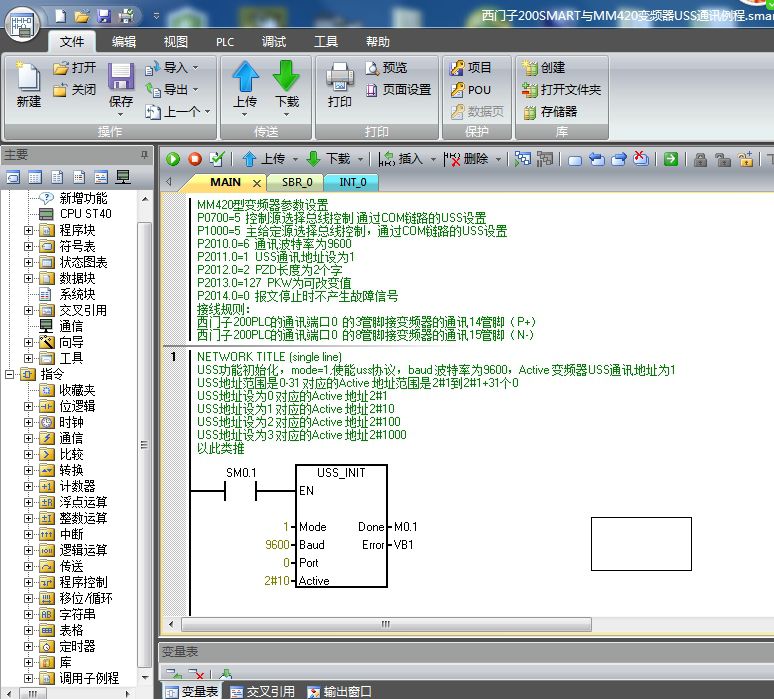Image resolution: width=774 pixels, height=699 pixels.
Task: Stop PLC with red STOP button
Action: (x=195, y=159)
